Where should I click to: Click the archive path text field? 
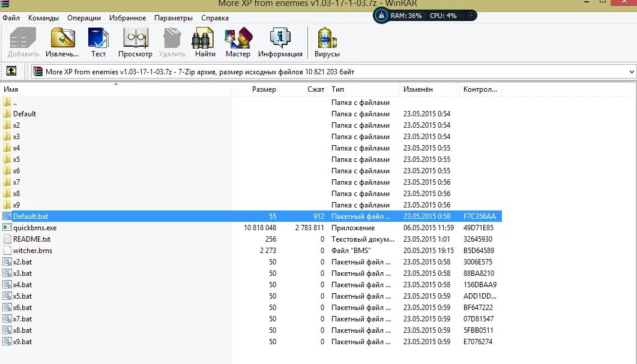pyautogui.click(x=333, y=72)
